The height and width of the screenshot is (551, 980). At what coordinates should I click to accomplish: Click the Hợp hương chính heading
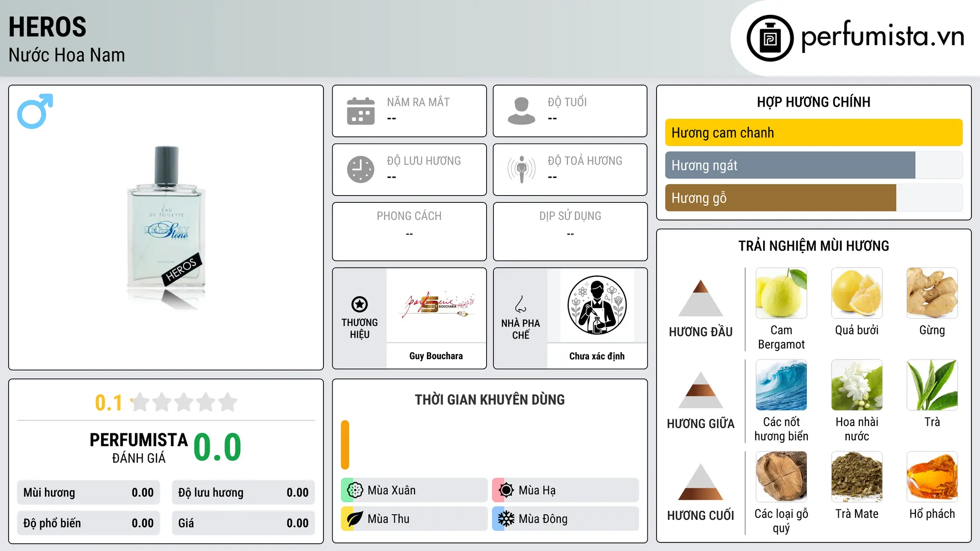[x=813, y=102]
